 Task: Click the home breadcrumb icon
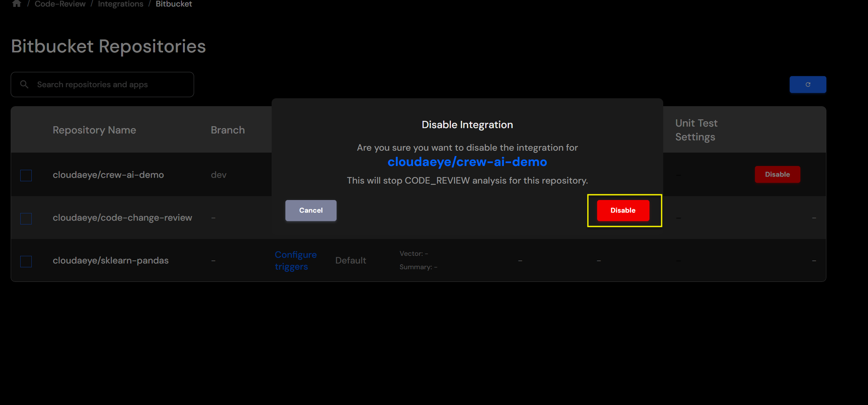coord(16,3)
